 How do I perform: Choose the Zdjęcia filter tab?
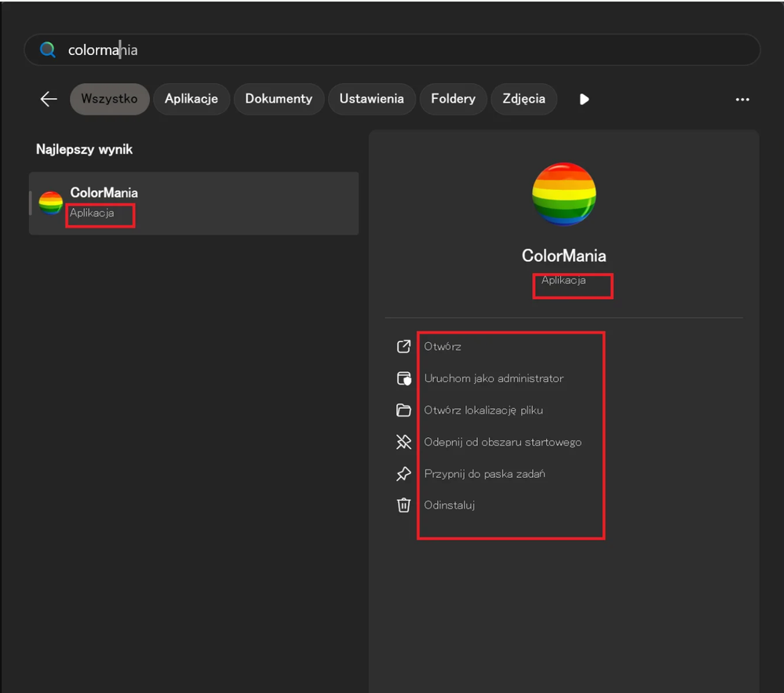coord(523,99)
